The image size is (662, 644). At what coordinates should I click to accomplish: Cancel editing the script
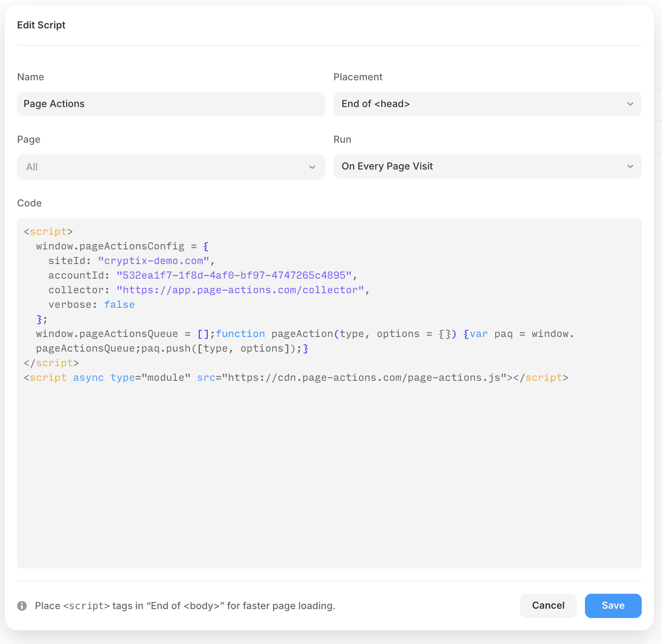tap(548, 606)
